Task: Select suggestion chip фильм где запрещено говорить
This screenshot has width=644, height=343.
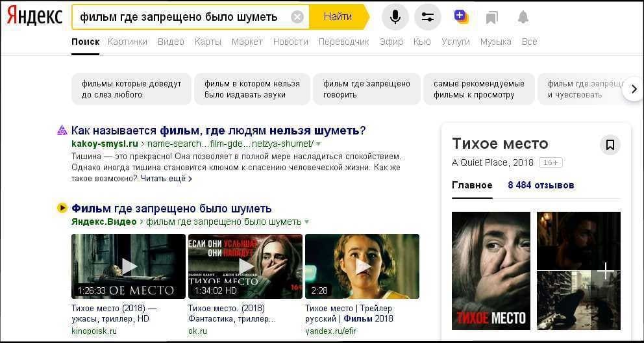Action: pos(367,89)
